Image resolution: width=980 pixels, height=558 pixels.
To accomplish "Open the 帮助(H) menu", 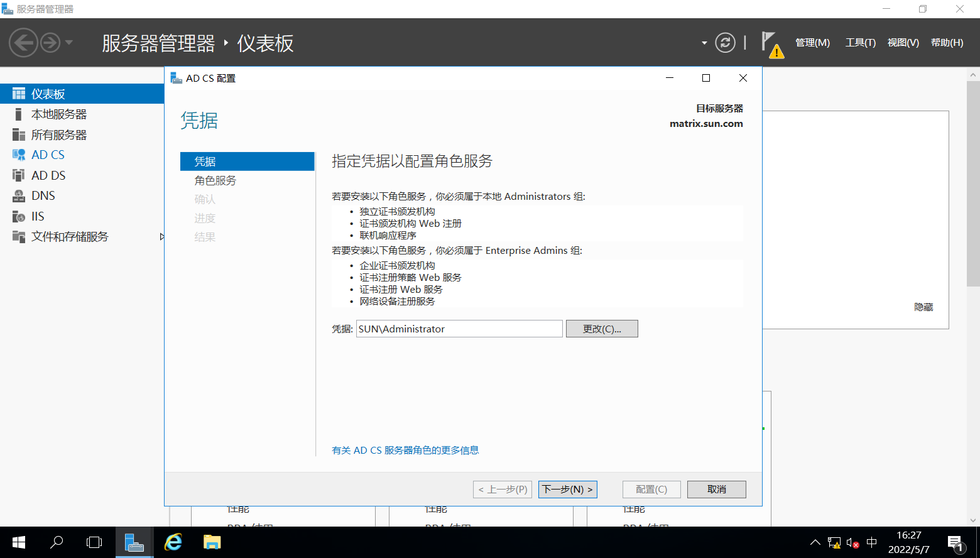I will pyautogui.click(x=947, y=43).
